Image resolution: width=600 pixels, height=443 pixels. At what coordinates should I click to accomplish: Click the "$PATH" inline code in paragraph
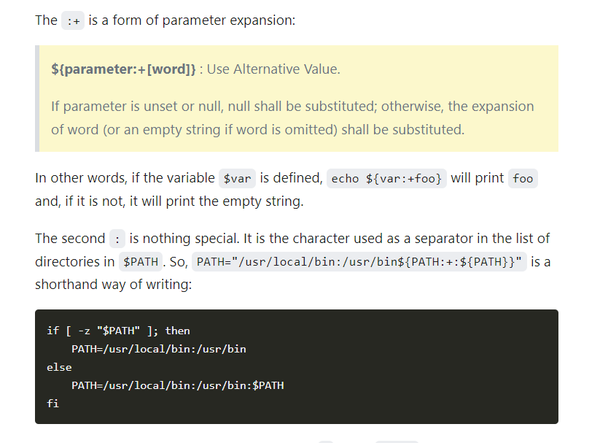pyautogui.click(x=140, y=262)
